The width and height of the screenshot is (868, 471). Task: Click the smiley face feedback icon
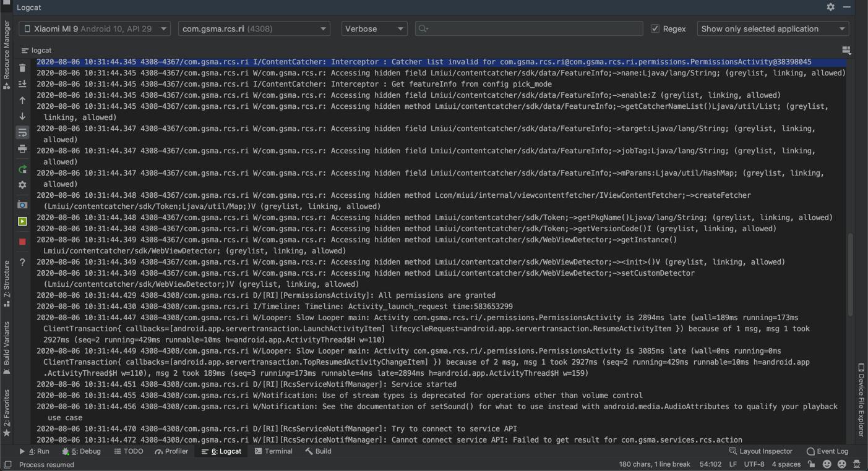coord(827,464)
